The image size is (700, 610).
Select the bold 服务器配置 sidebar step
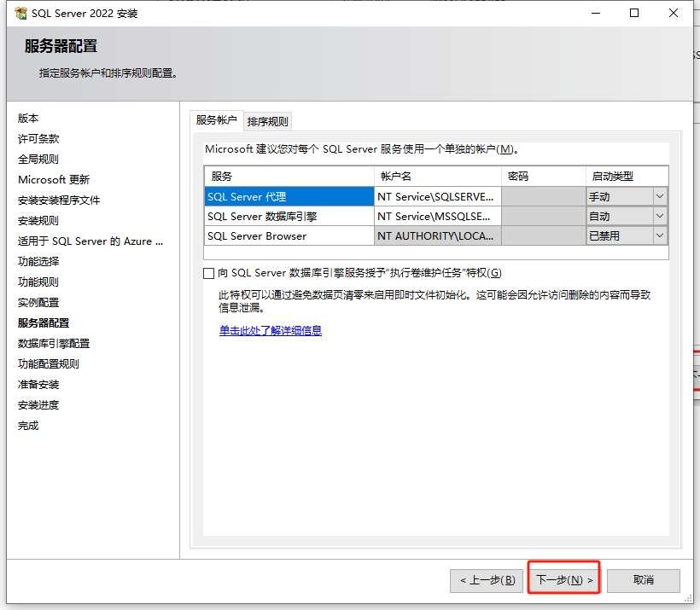tap(44, 323)
